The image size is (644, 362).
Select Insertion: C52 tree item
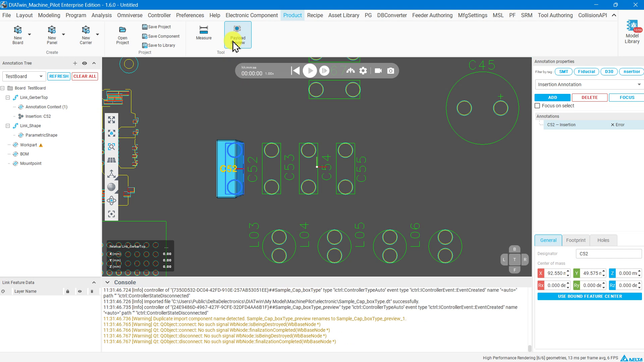pyautogui.click(x=38, y=116)
